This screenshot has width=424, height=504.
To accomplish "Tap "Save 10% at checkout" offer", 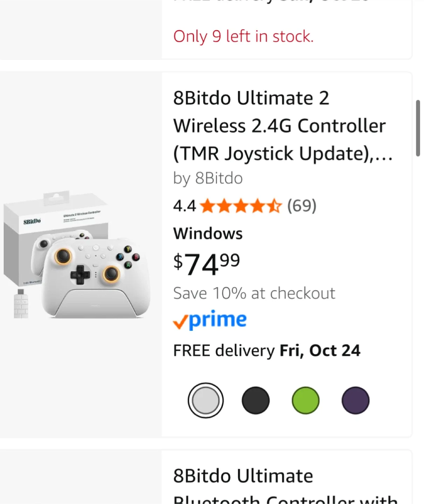I will (254, 293).
